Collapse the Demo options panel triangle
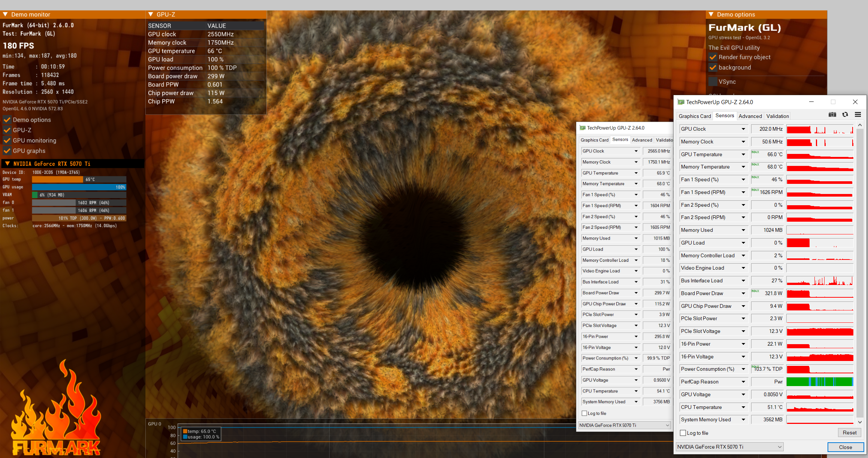 tap(711, 15)
